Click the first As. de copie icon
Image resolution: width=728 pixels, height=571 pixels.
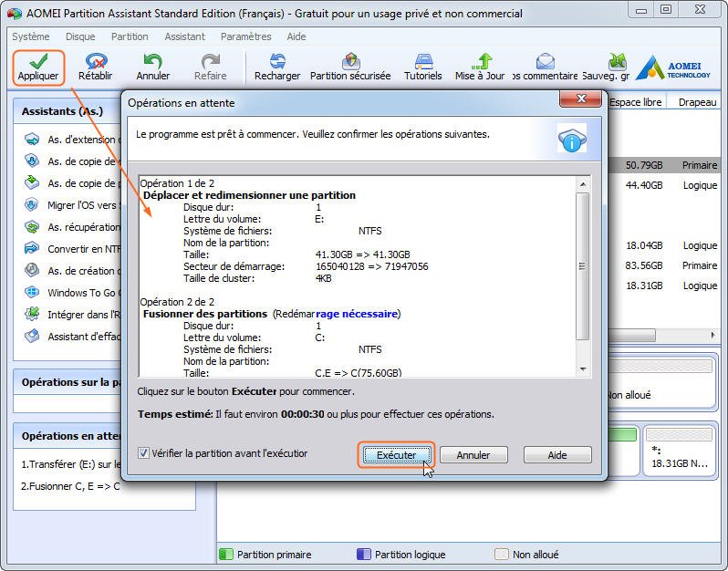tap(32, 161)
